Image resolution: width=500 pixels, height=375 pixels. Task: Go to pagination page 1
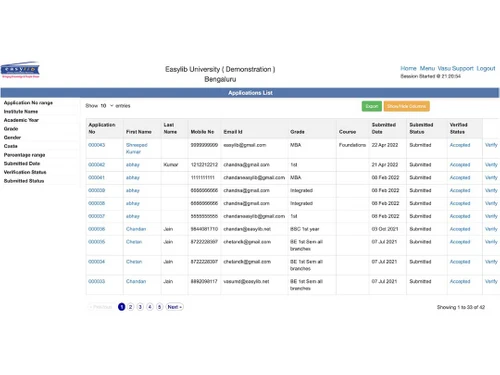[x=121, y=307]
